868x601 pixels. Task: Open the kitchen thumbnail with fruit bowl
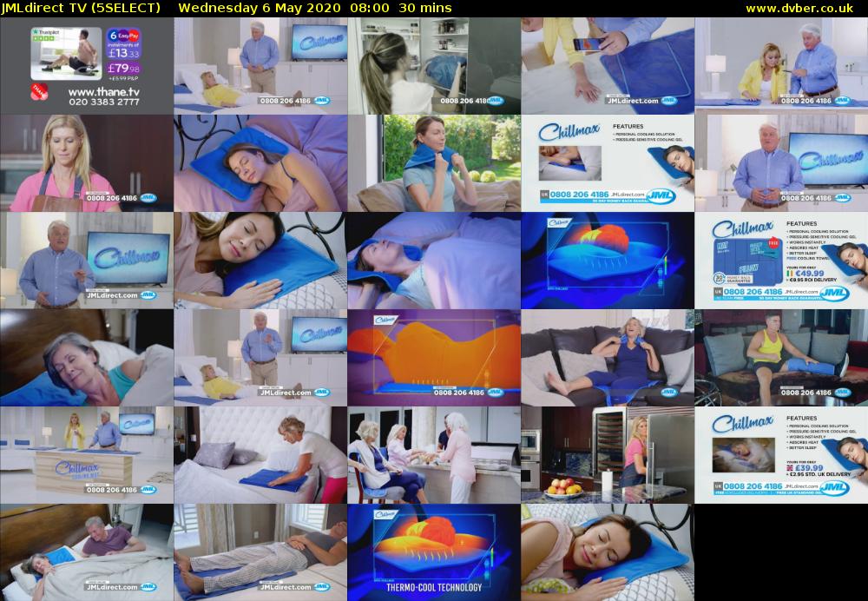pyautogui.click(x=608, y=455)
